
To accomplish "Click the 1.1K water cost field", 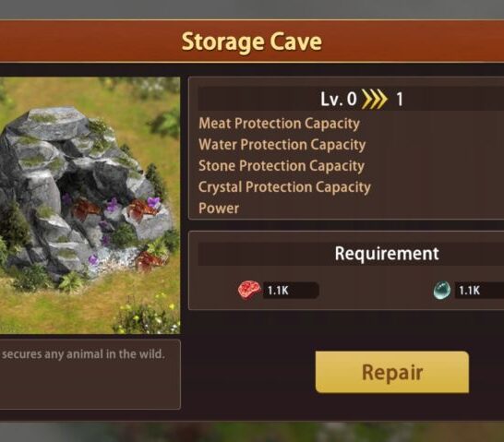I will (x=479, y=291).
